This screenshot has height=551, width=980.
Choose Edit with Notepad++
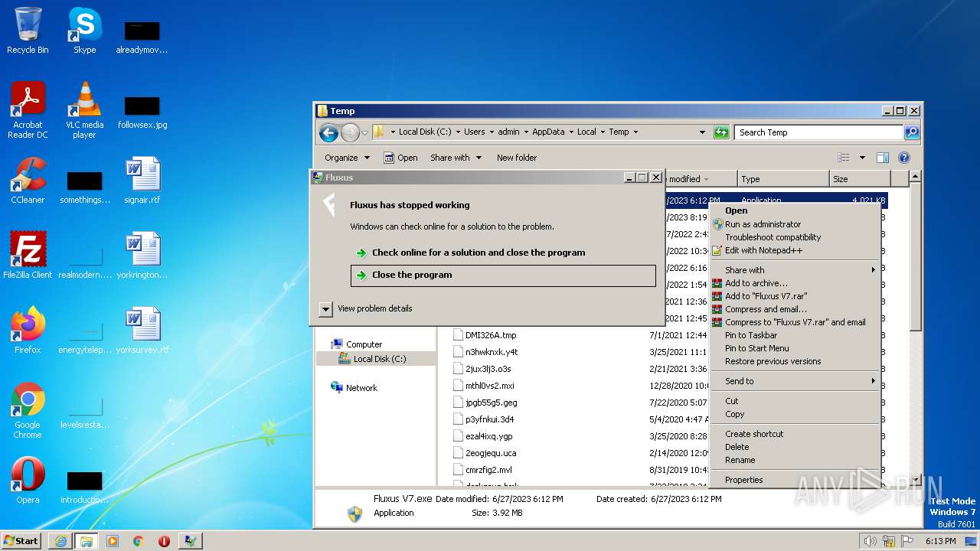[x=794, y=250]
